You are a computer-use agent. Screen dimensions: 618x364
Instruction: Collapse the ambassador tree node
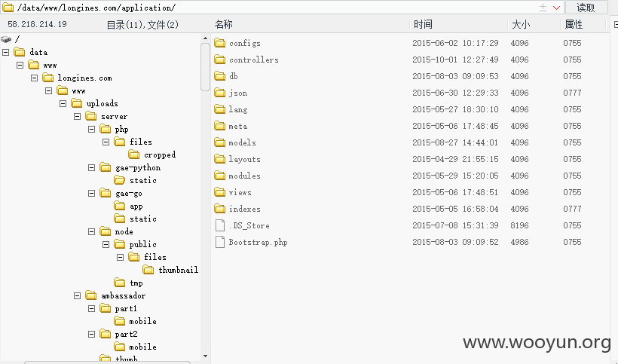tap(78, 296)
